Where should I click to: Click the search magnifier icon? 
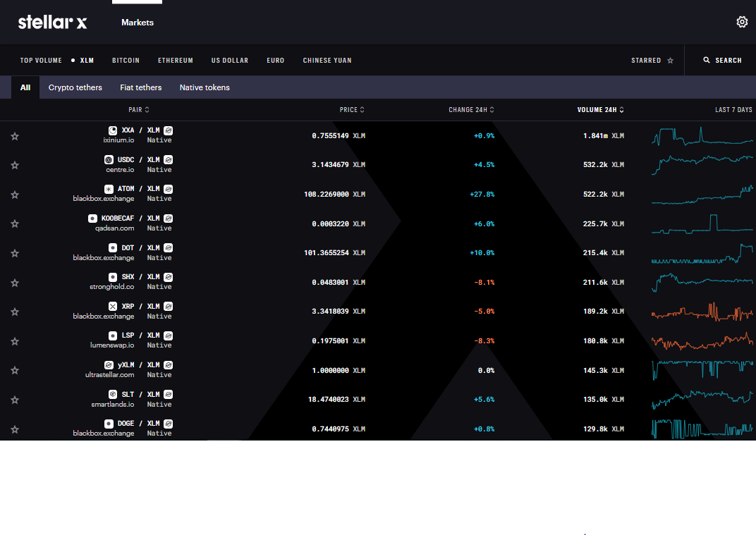pyautogui.click(x=707, y=61)
